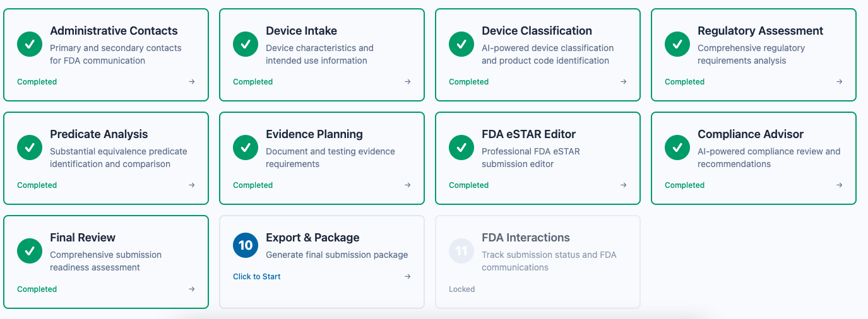The width and height of the screenshot is (868, 319).
Task: Click the green checkmark on Administrative Contacts
Action: [30, 44]
